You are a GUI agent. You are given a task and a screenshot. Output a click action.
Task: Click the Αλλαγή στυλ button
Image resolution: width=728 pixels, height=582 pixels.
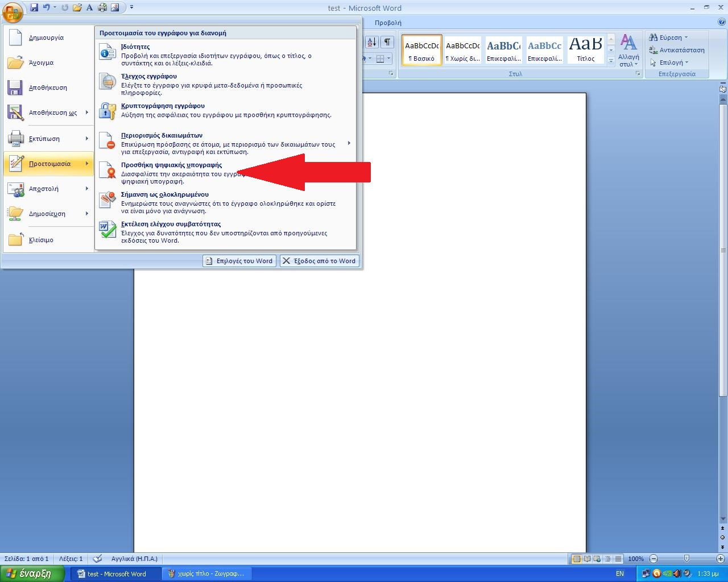click(628, 50)
